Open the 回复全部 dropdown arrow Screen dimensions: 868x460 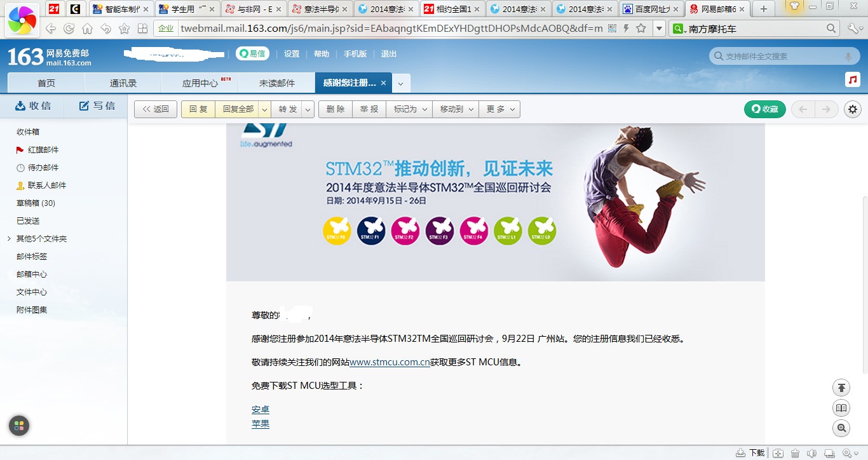pos(264,109)
